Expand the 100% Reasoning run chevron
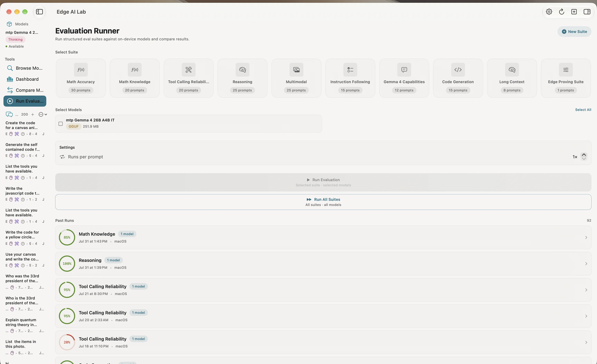This screenshot has width=597, height=364. click(x=586, y=264)
